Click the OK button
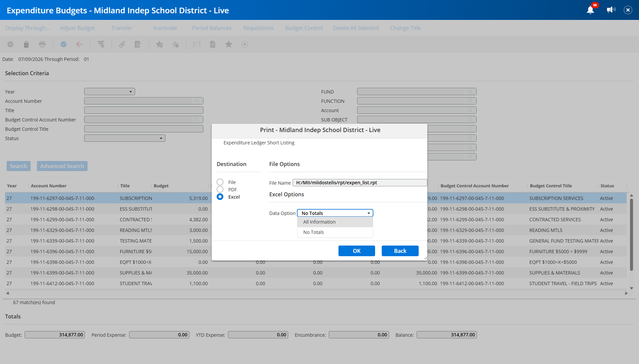This screenshot has height=364, width=639. point(357,251)
